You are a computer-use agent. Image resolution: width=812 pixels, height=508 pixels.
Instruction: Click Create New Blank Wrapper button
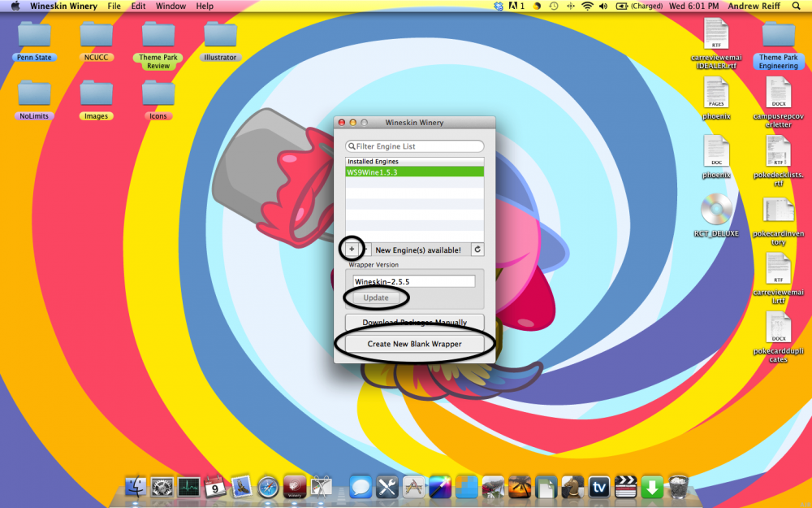415,344
